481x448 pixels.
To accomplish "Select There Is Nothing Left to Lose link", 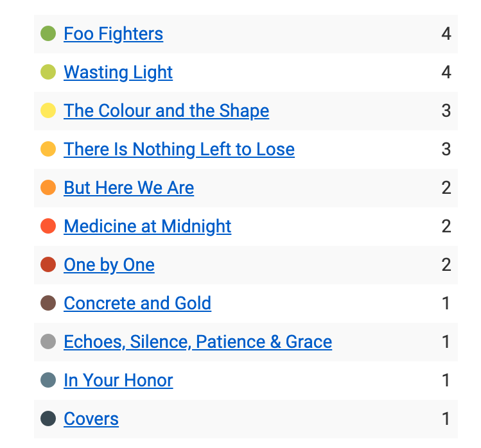I will click(x=179, y=150).
